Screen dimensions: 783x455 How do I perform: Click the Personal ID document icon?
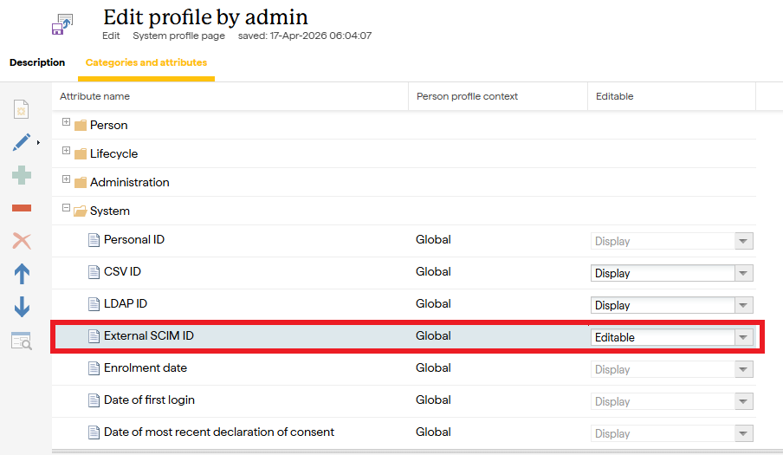point(93,240)
